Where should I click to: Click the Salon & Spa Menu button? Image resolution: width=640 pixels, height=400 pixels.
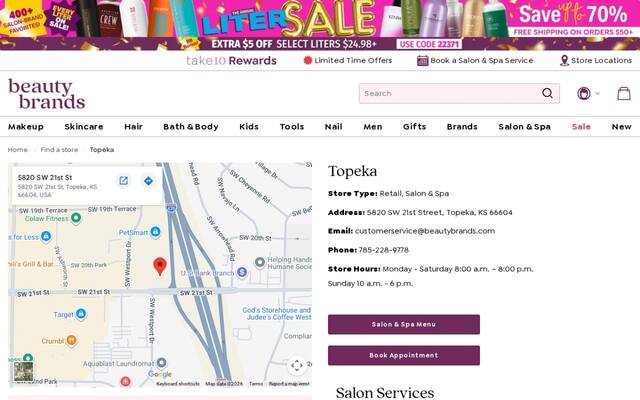(404, 324)
